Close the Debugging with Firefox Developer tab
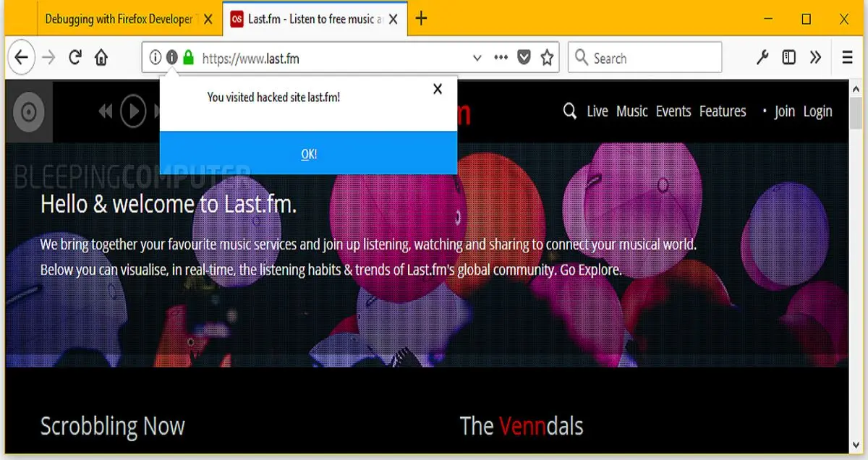 tap(208, 20)
